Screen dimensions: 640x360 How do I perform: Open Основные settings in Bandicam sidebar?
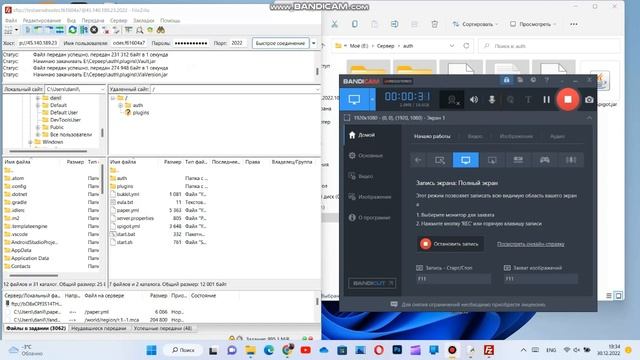pos(366,156)
